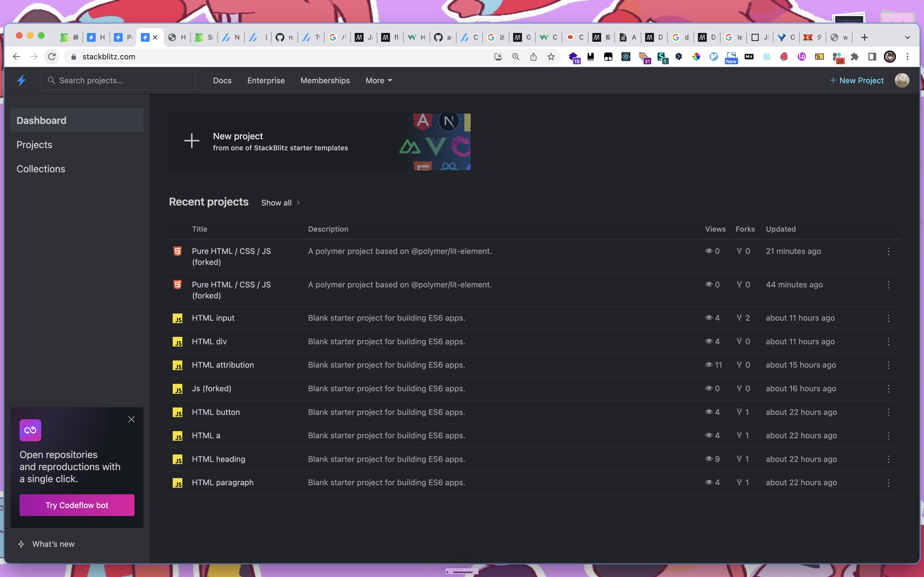Click the Codeflow bot purple icon
924x577 pixels.
tap(30, 430)
